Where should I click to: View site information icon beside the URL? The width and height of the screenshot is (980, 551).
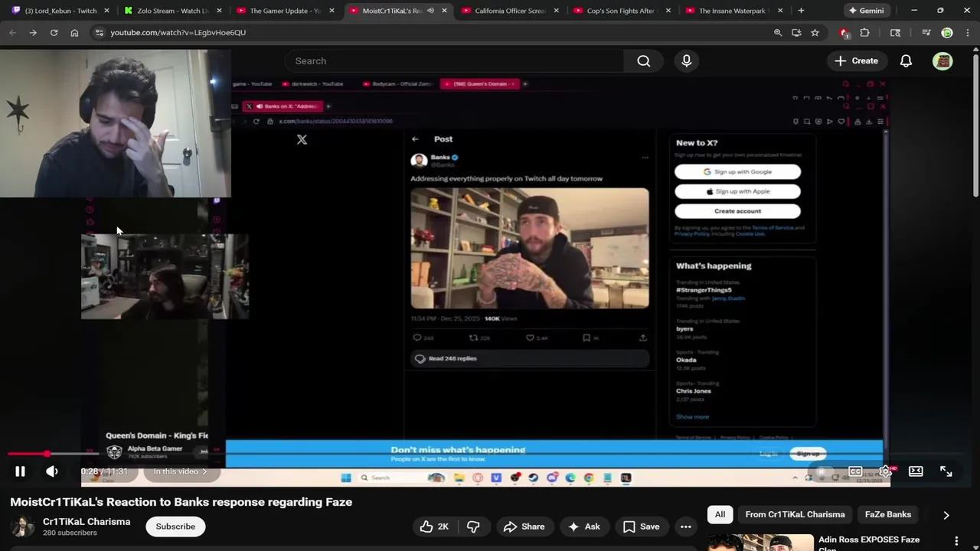[x=99, y=33]
